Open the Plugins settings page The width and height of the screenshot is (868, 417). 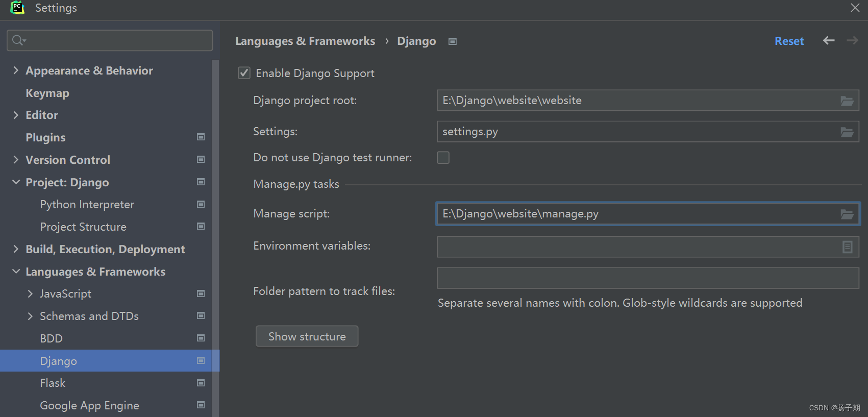point(45,137)
